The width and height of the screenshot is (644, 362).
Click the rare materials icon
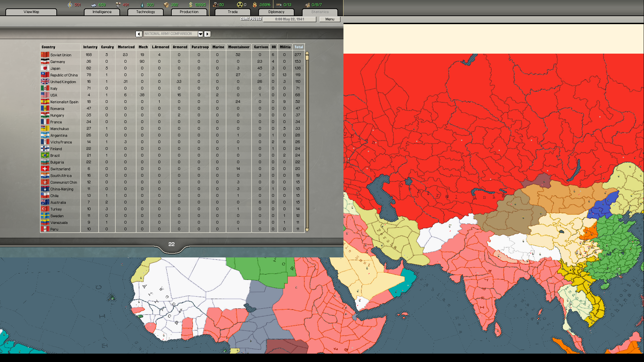(x=118, y=4)
